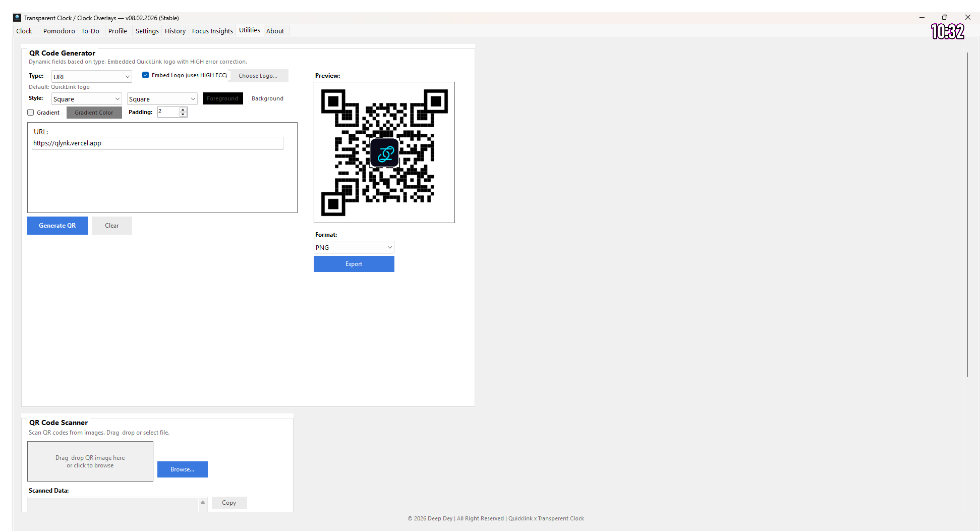Open the History tab

point(175,31)
